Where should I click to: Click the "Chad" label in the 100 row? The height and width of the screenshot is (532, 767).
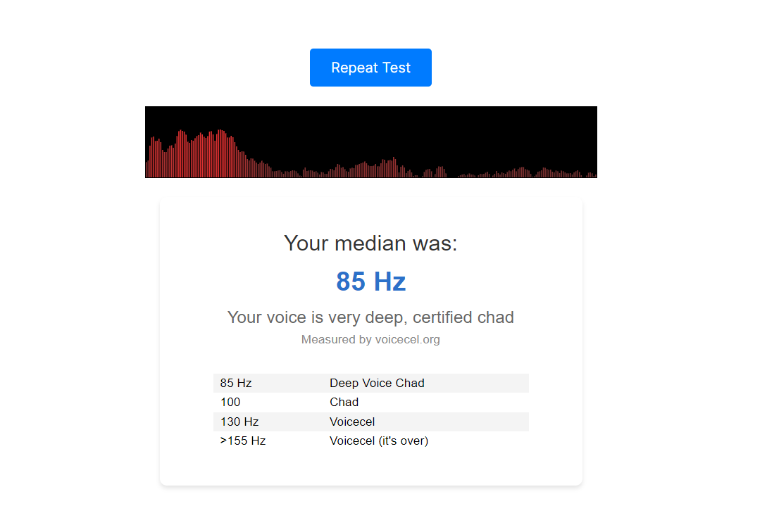tap(344, 402)
